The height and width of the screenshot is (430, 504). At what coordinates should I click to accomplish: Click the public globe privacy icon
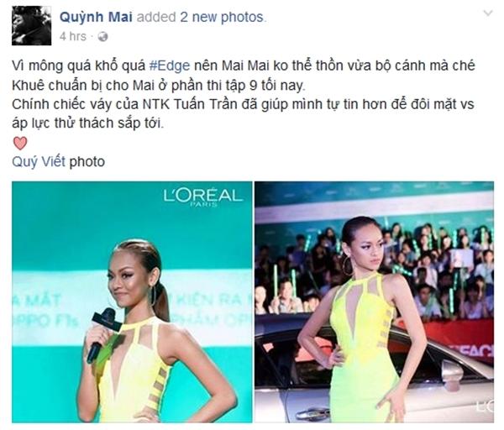click(x=102, y=37)
